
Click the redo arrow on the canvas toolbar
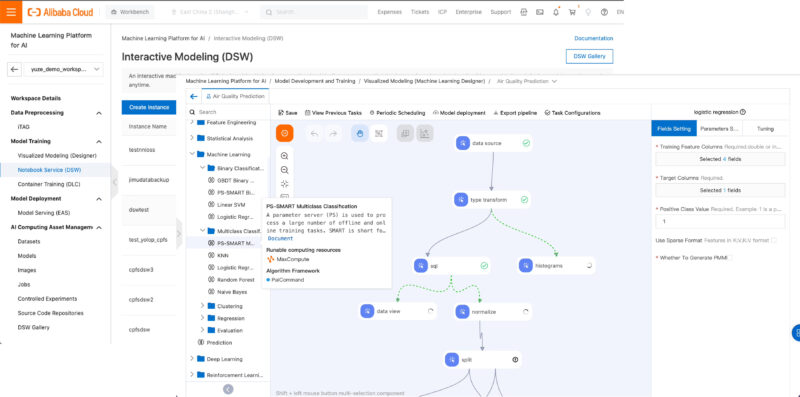333,133
